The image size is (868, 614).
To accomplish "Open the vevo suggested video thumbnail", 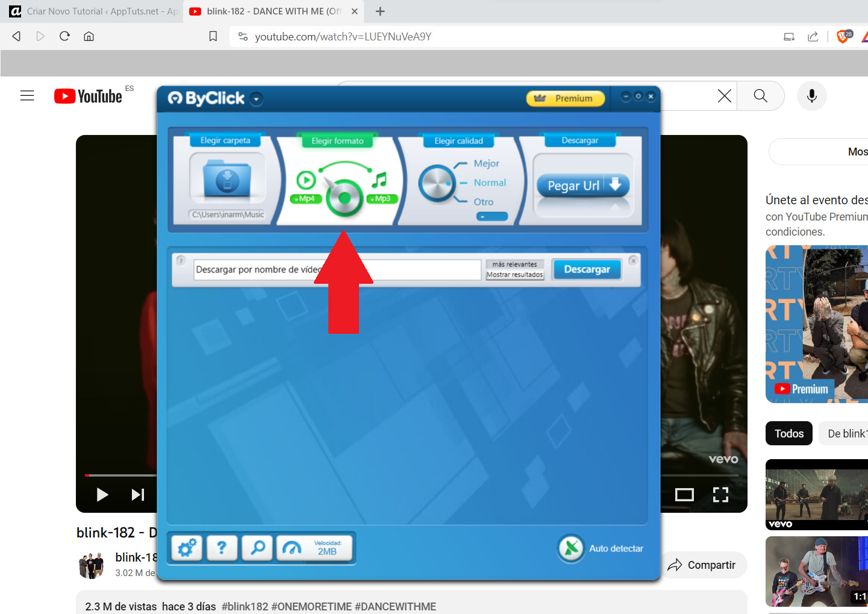I will pyautogui.click(x=817, y=495).
